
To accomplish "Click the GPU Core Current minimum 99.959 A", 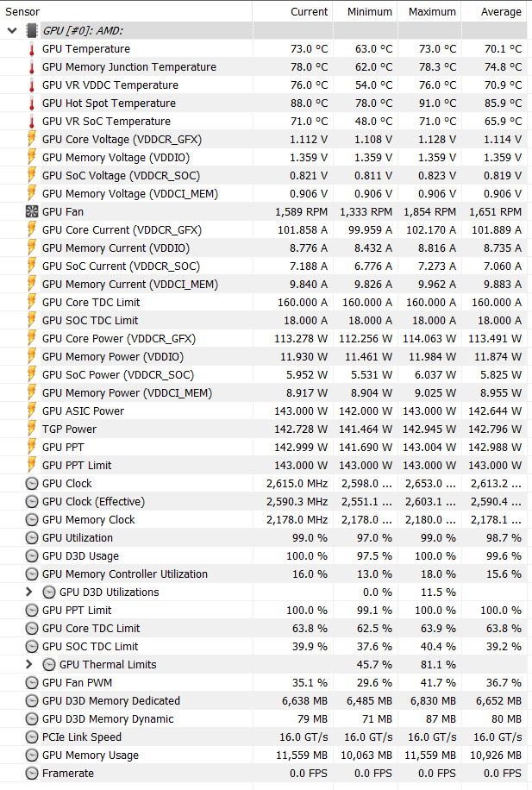I will 370,230.
